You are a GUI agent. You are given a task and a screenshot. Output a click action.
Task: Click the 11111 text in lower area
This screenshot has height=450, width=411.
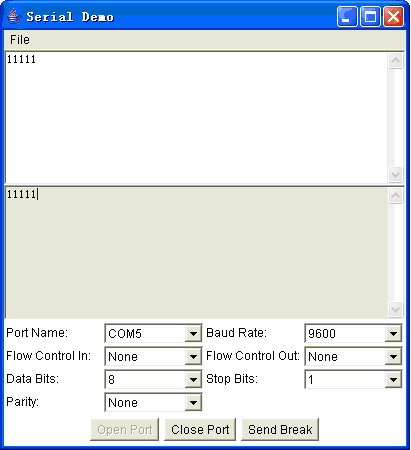click(x=21, y=194)
